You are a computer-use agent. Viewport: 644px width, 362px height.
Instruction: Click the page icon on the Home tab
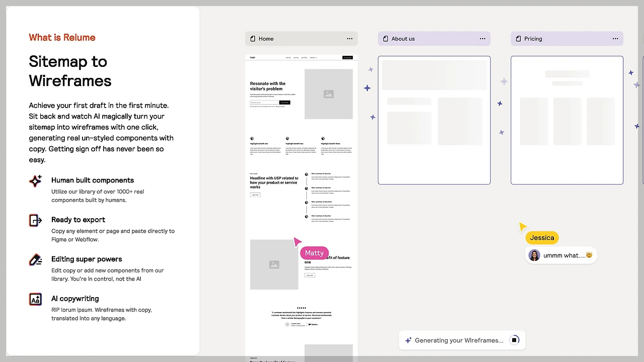pos(253,39)
